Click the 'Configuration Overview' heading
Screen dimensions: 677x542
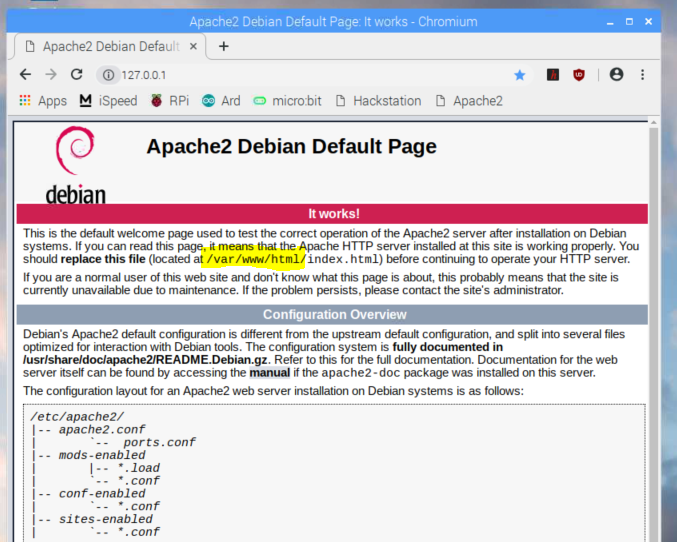pyautogui.click(x=335, y=314)
